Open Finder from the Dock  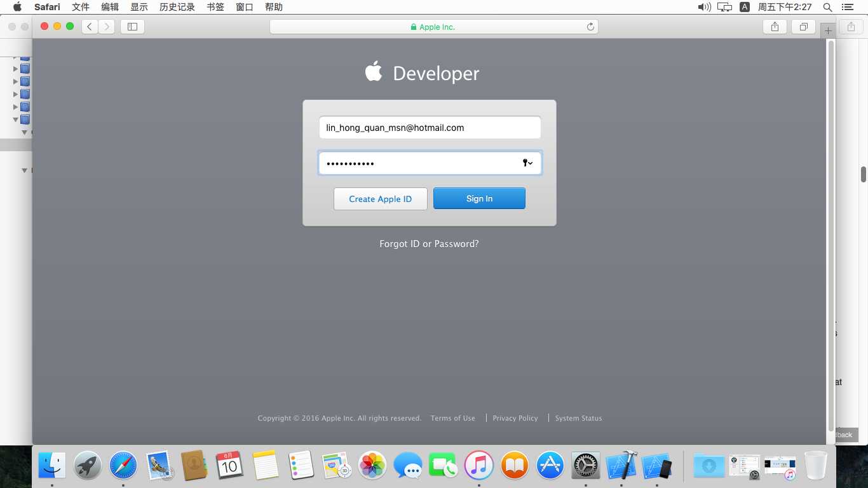[52, 466]
